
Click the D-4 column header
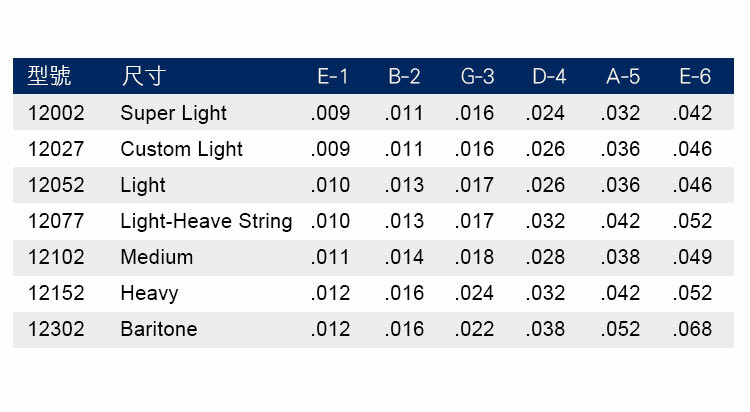coord(549,77)
